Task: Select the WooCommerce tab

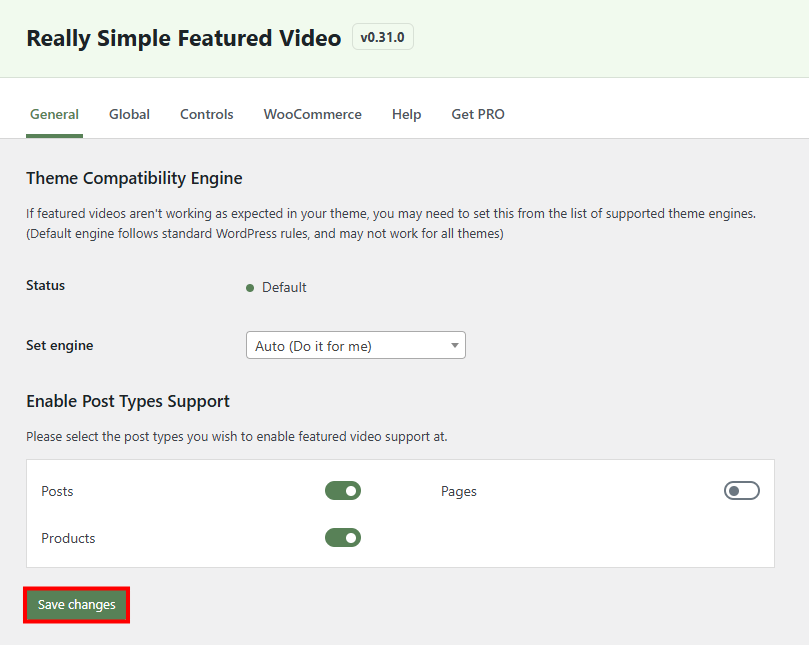Action: pos(312,114)
